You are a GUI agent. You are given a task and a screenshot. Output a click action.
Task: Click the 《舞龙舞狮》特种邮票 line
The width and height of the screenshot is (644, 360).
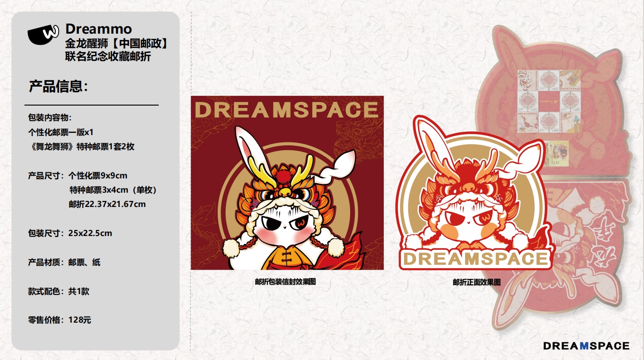(x=81, y=147)
